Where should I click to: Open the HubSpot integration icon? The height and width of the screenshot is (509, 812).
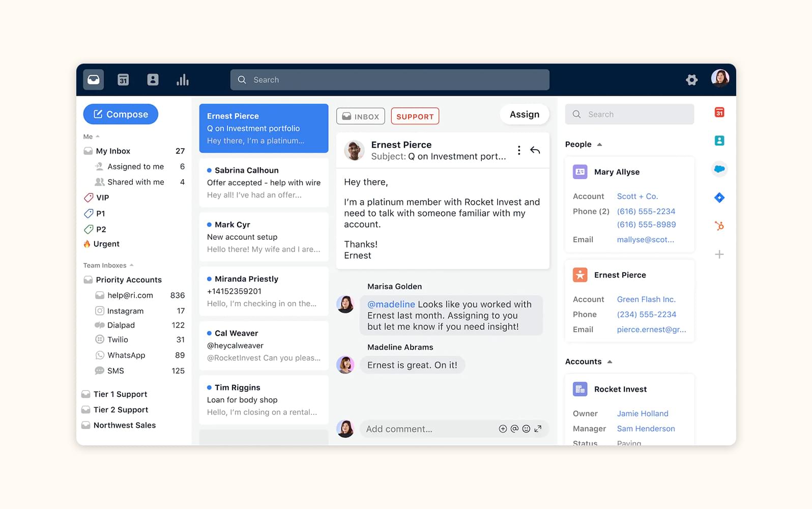pos(719,225)
